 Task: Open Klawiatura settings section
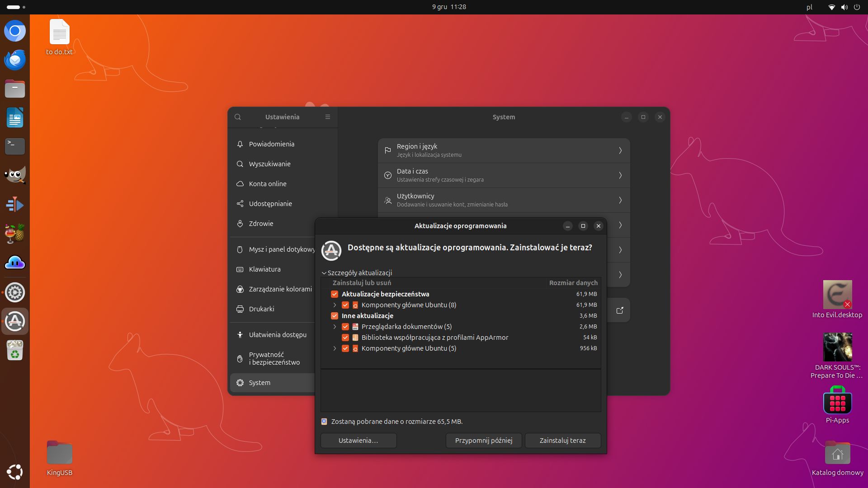(x=265, y=269)
